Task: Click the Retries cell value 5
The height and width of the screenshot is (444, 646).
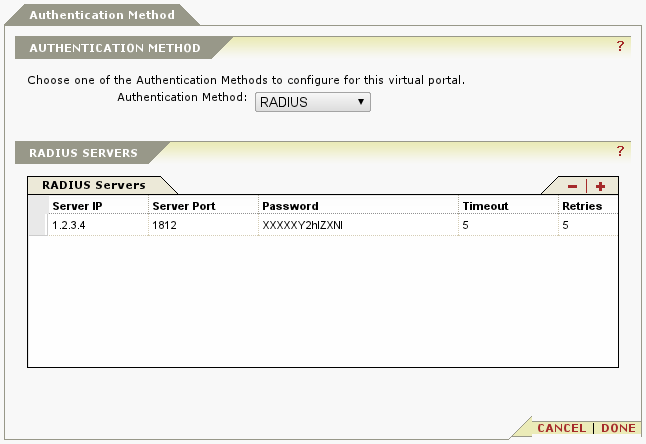Action: click(x=588, y=225)
